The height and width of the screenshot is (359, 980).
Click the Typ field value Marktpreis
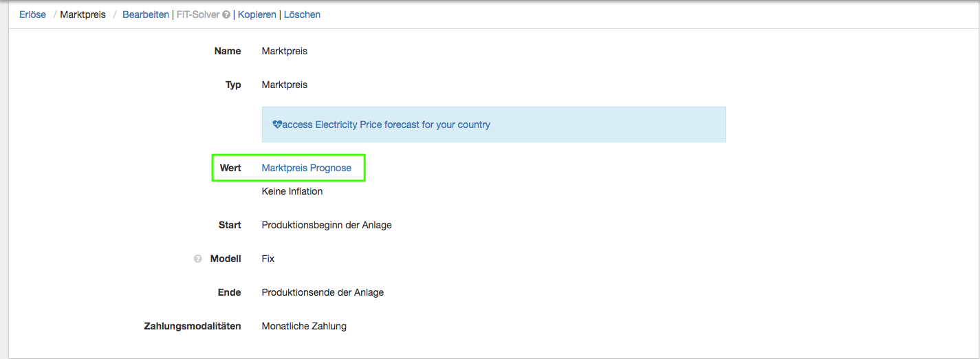284,85
